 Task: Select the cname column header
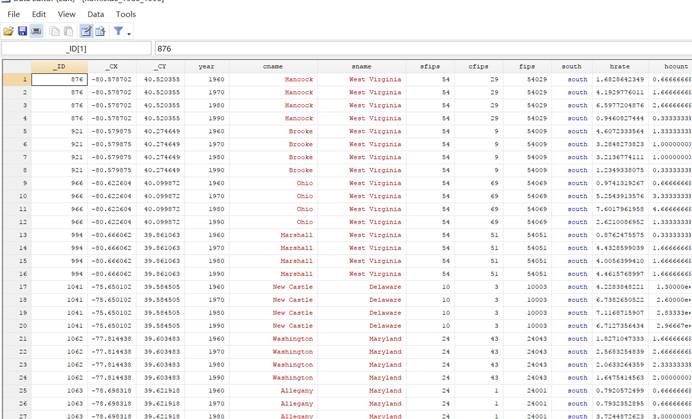pos(273,67)
